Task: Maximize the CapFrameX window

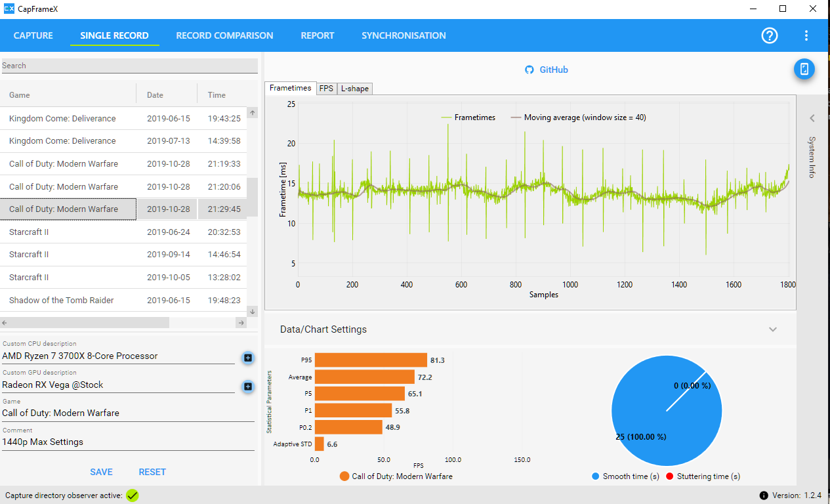Action: click(783, 9)
